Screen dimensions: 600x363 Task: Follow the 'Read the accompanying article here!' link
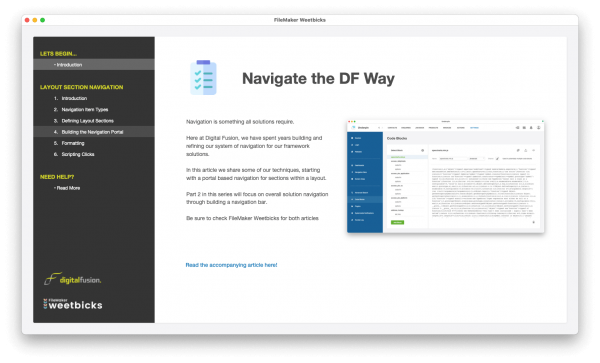[231, 265]
